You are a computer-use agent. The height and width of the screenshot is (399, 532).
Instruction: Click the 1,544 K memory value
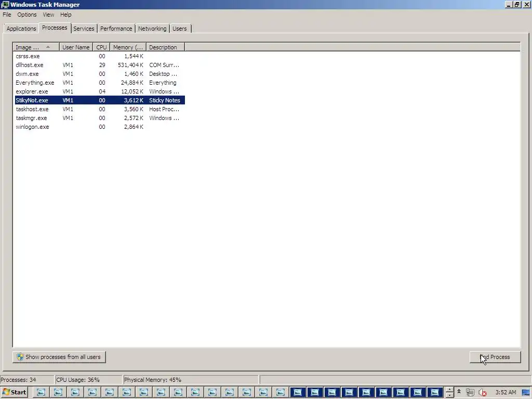click(134, 56)
